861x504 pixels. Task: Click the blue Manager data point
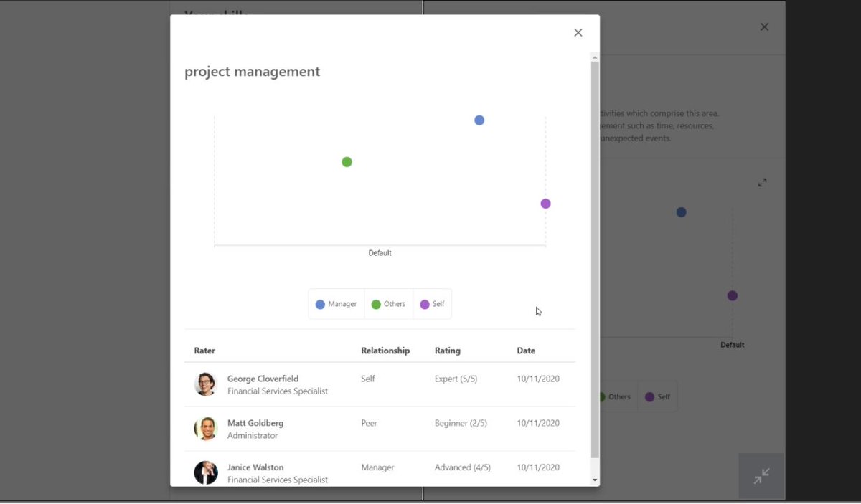(479, 120)
